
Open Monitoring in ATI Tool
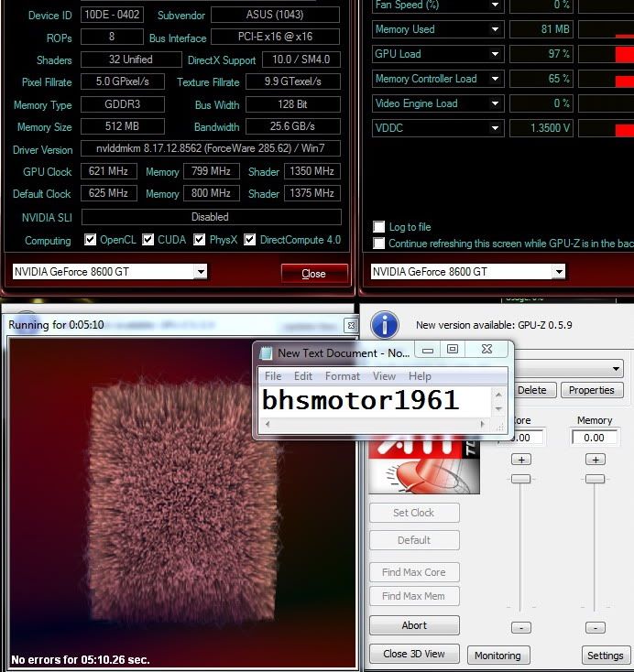tap(498, 656)
